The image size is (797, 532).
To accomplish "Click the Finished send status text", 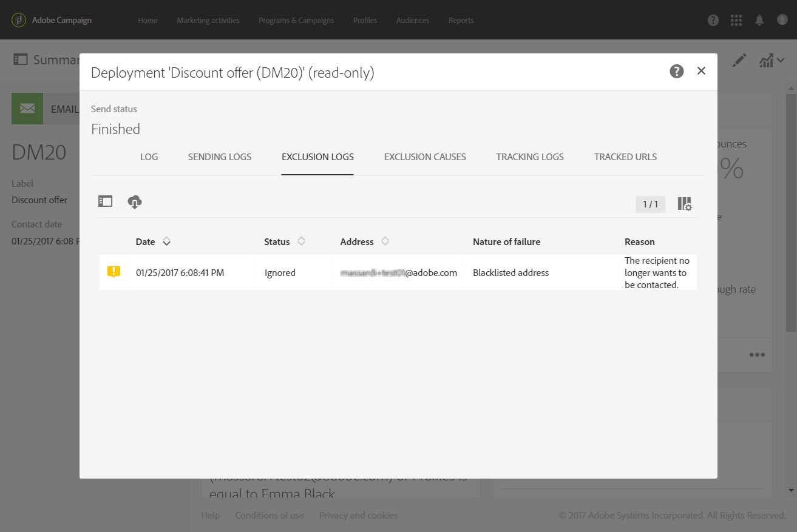I will 115,129.
